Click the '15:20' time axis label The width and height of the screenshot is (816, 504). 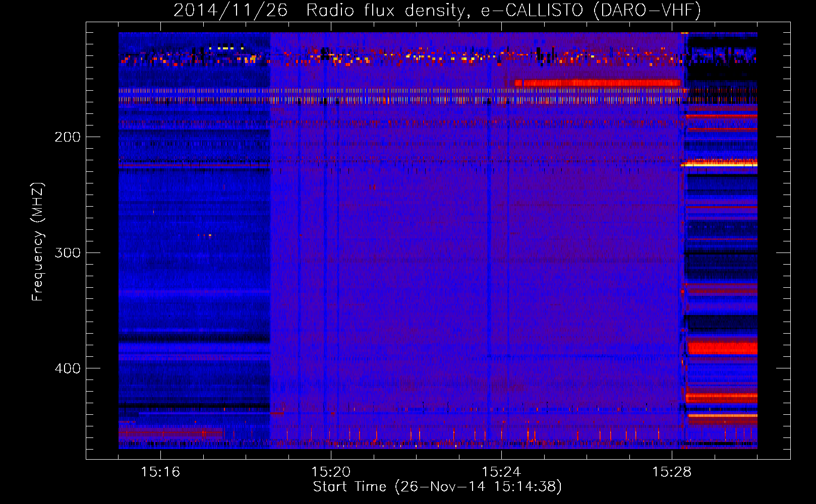point(331,472)
